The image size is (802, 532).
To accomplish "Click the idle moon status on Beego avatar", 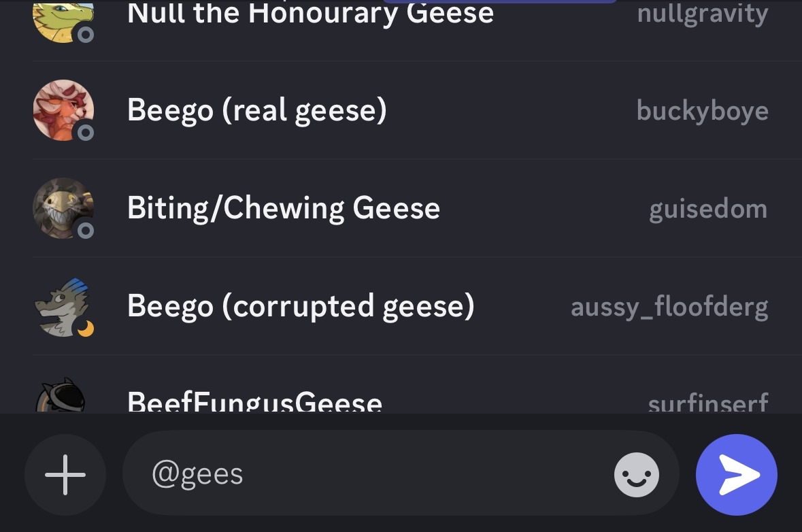I will coord(86,329).
